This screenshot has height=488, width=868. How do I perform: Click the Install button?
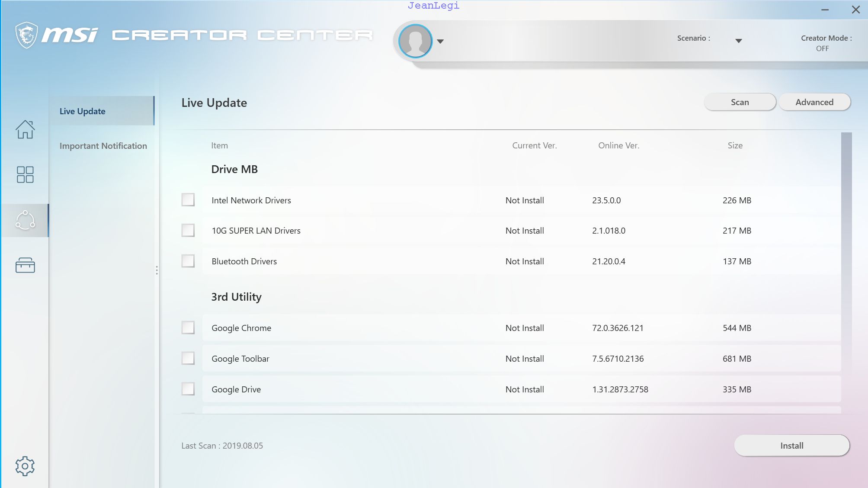791,446
